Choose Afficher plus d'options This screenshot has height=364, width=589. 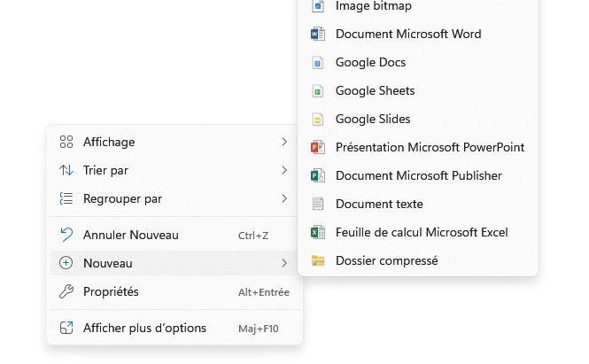tap(144, 329)
